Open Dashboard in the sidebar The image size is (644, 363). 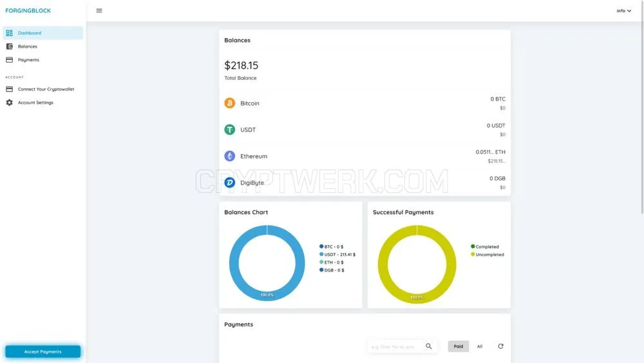point(43,33)
